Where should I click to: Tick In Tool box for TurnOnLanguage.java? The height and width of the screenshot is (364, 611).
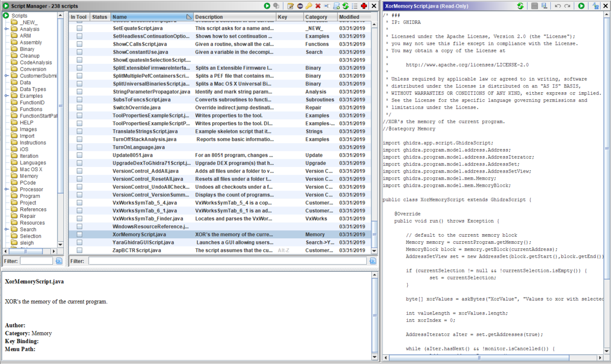[79, 147]
